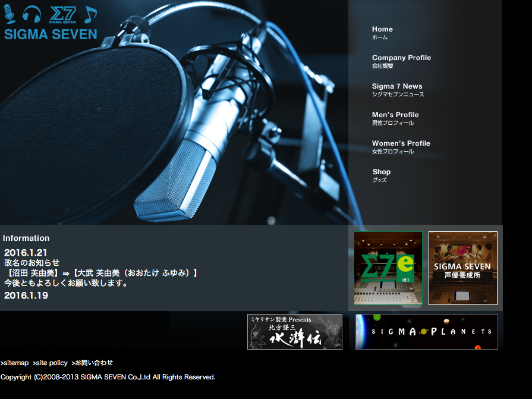Open the 北方謙三 水滸伝 banner
Screen dimensions: 532x399
295,332
